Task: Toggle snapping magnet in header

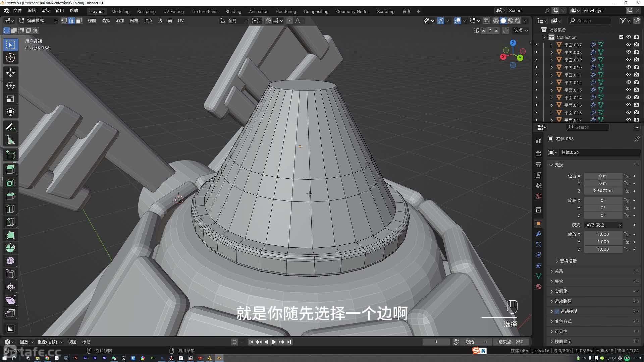Action: click(268, 21)
